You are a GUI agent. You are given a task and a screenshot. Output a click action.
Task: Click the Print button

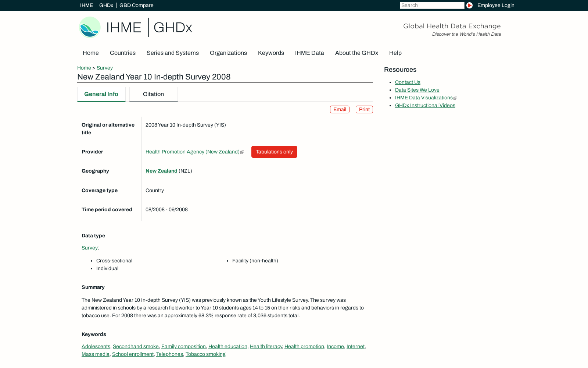pyautogui.click(x=364, y=109)
